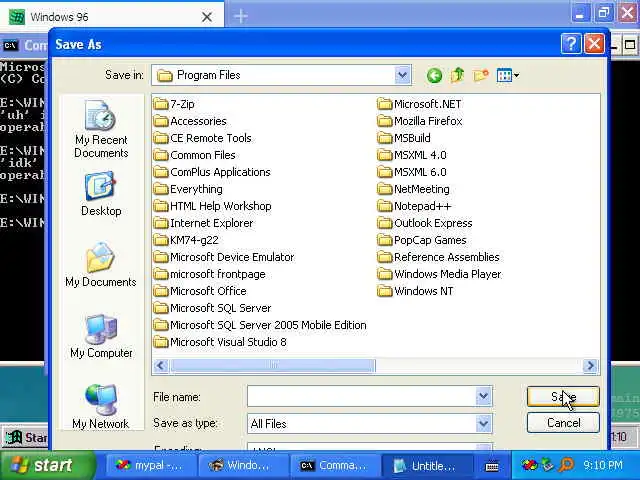Select the Microsoft Device Emulator folder
The width and height of the screenshot is (640, 480).
tap(224, 257)
